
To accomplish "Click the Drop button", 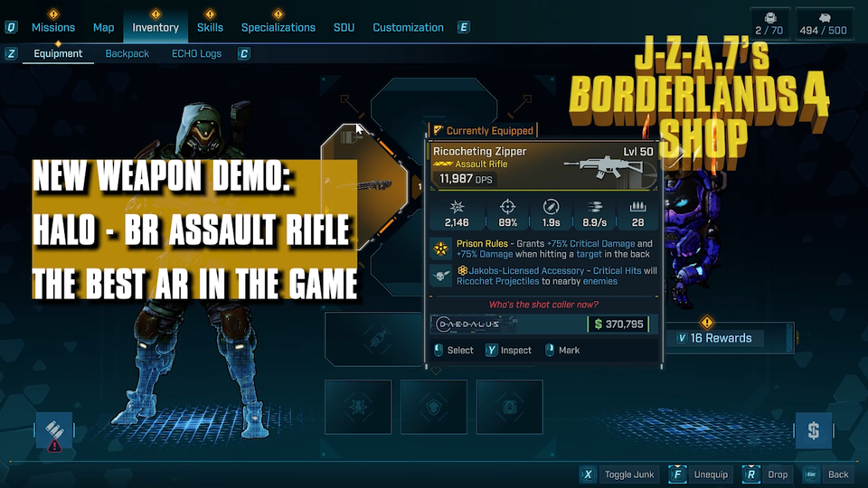I will pyautogui.click(x=778, y=474).
